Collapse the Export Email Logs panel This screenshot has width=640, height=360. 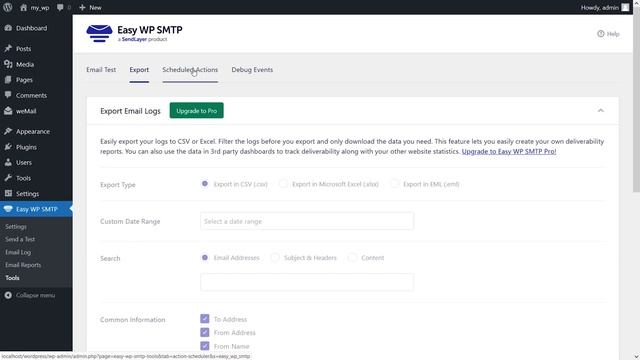[x=600, y=111]
